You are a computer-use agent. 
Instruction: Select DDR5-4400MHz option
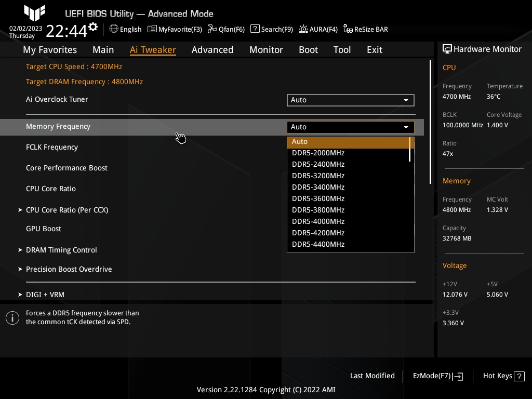point(349,244)
